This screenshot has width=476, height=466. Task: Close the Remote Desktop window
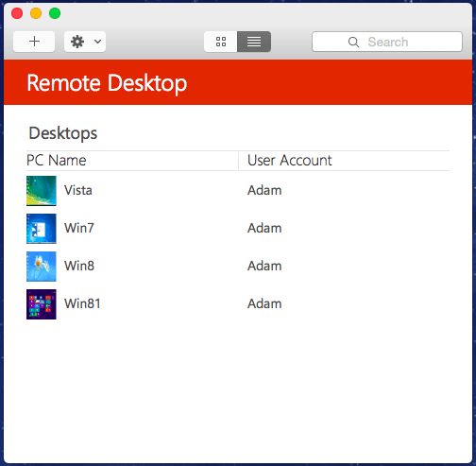click(17, 13)
